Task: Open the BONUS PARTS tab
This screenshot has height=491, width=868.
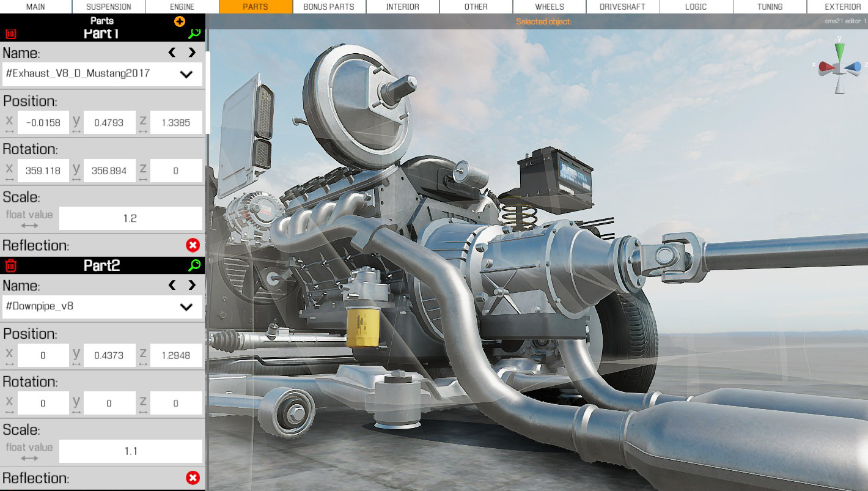Action: click(329, 7)
